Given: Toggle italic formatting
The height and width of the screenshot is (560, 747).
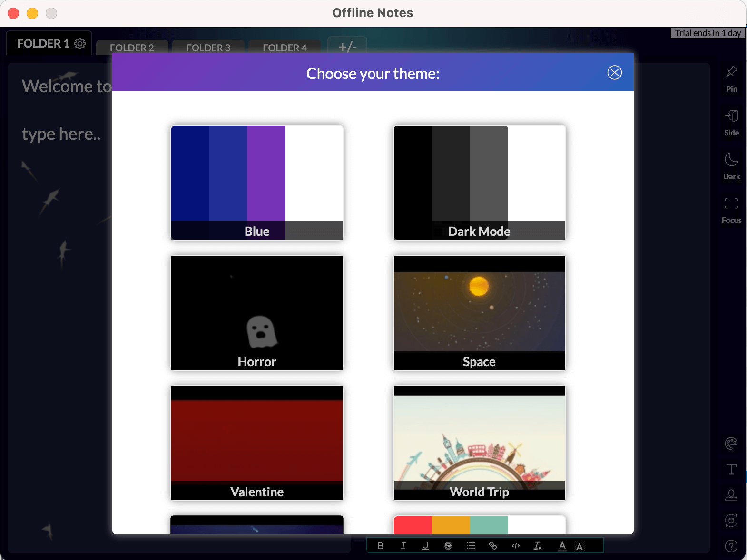Looking at the screenshot, I should pos(403,546).
